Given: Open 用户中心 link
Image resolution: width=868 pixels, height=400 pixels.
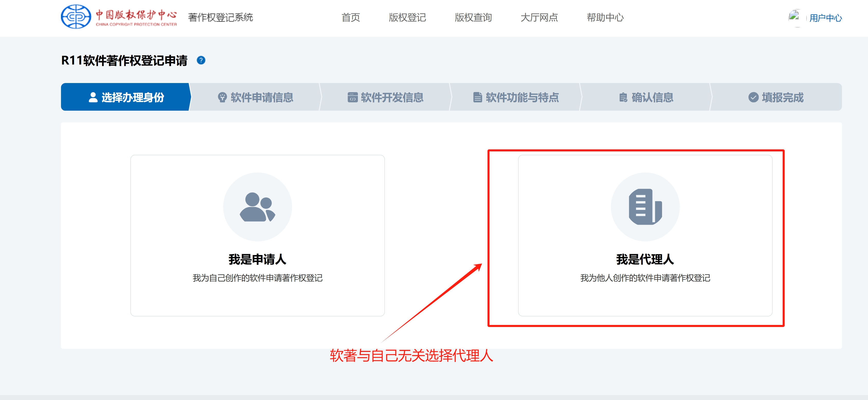Looking at the screenshot, I should click(x=826, y=18).
